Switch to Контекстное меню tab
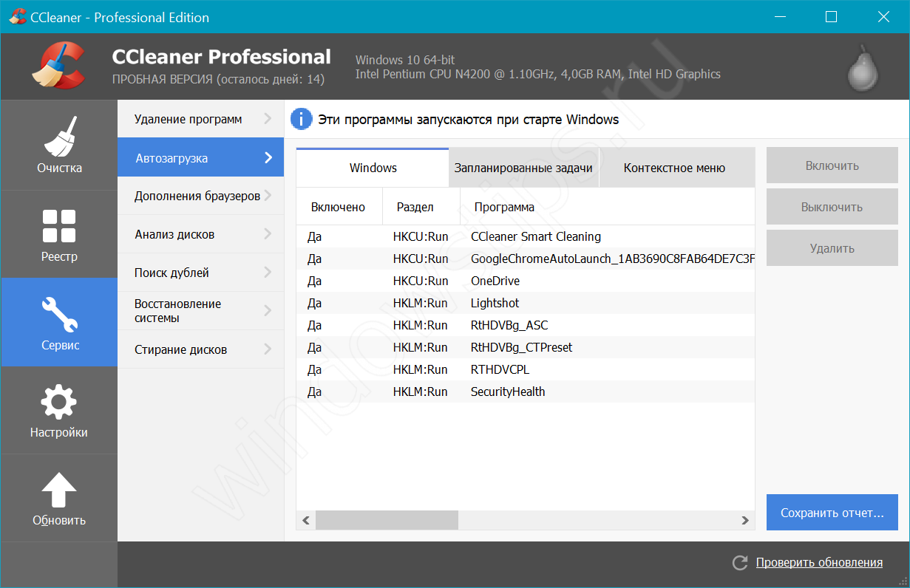This screenshot has height=588, width=910. tap(674, 168)
